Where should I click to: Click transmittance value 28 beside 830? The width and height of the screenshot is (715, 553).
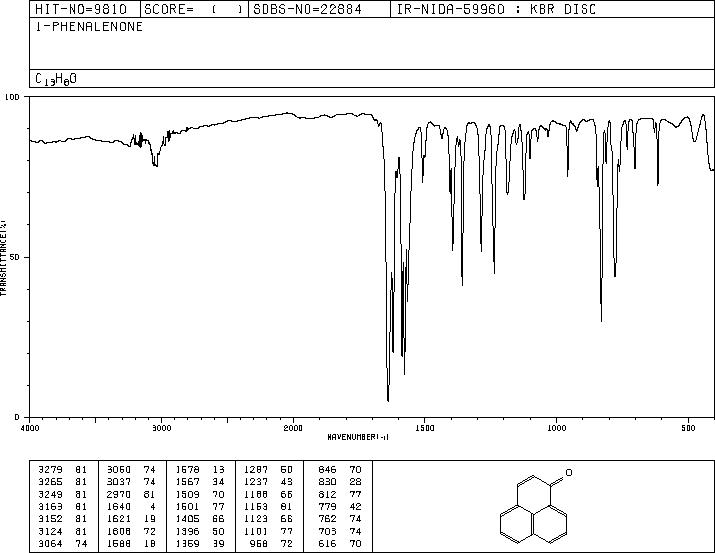355,481
